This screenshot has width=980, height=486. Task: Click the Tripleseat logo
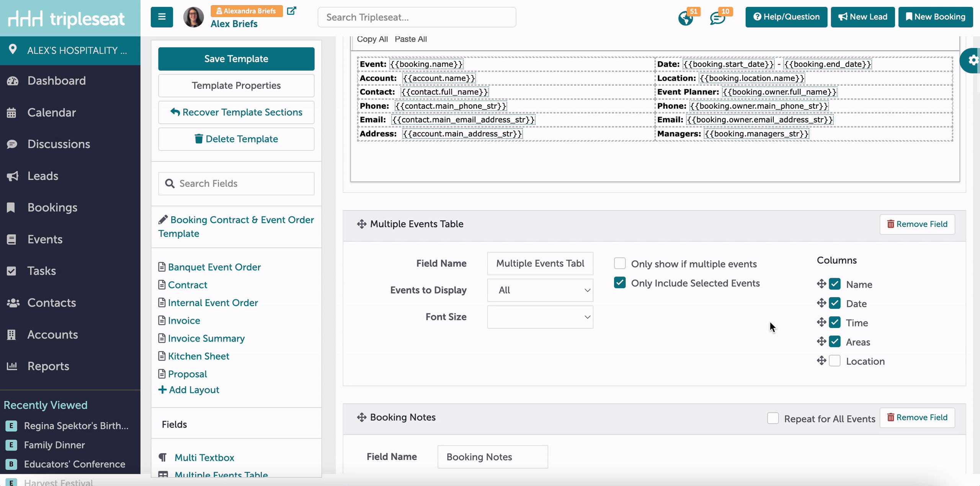(x=67, y=19)
